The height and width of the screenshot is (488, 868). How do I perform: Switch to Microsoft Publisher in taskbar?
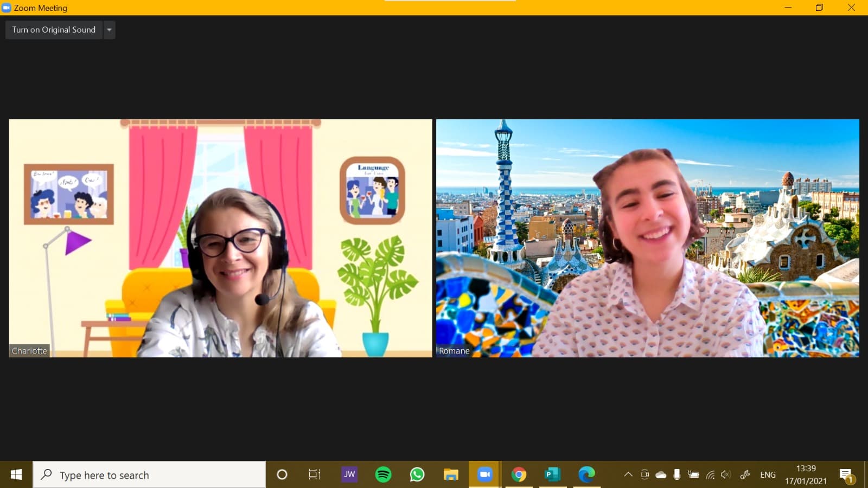click(552, 474)
